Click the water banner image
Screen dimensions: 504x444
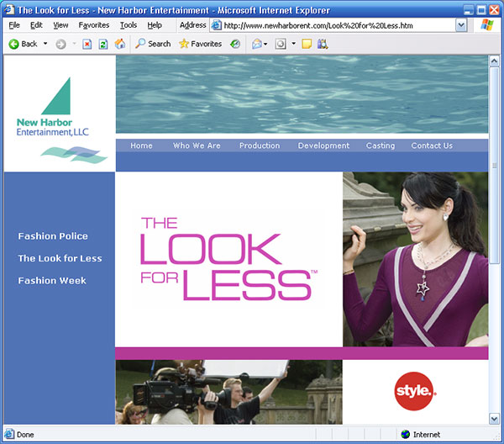click(x=302, y=94)
